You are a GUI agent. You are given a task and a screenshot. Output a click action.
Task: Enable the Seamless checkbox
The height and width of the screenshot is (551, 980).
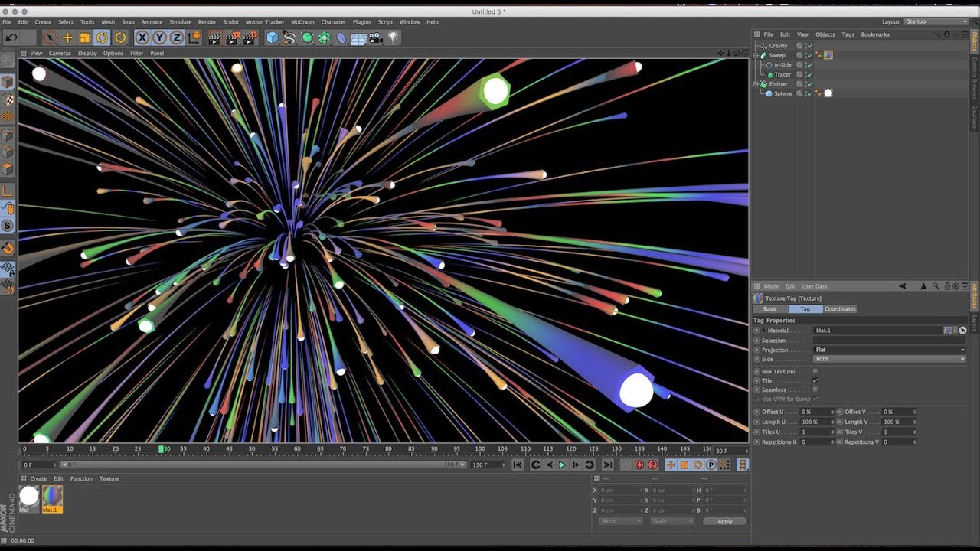point(815,390)
